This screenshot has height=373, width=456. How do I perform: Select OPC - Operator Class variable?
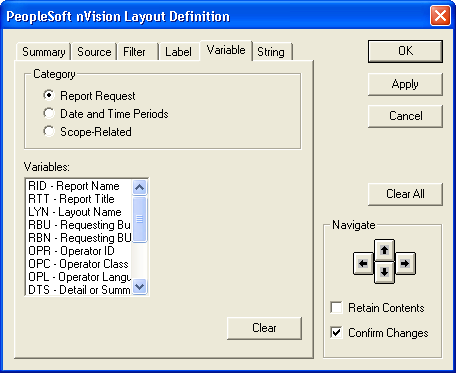79,264
